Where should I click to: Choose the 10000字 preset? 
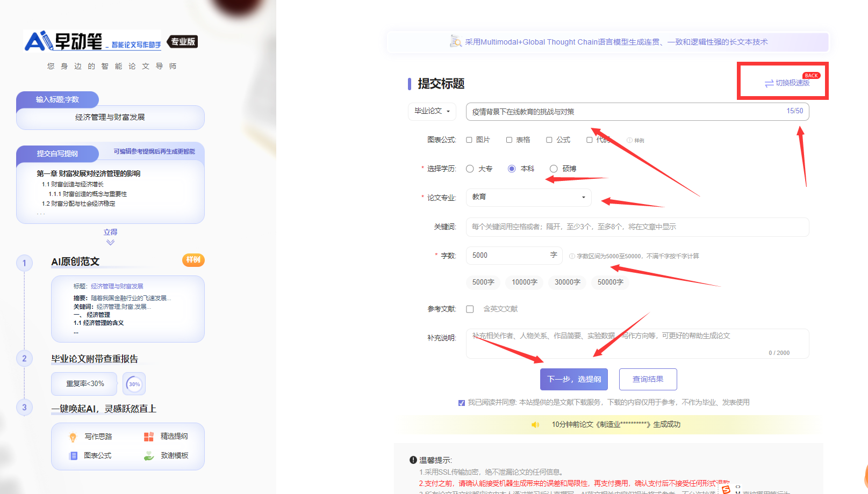[x=525, y=282]
